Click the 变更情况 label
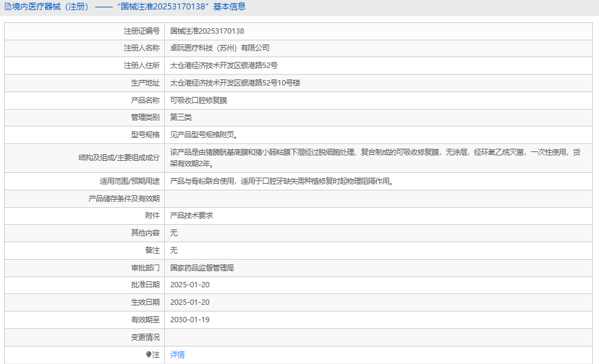This screenshot has height=364, width=599. pos(145,338)
